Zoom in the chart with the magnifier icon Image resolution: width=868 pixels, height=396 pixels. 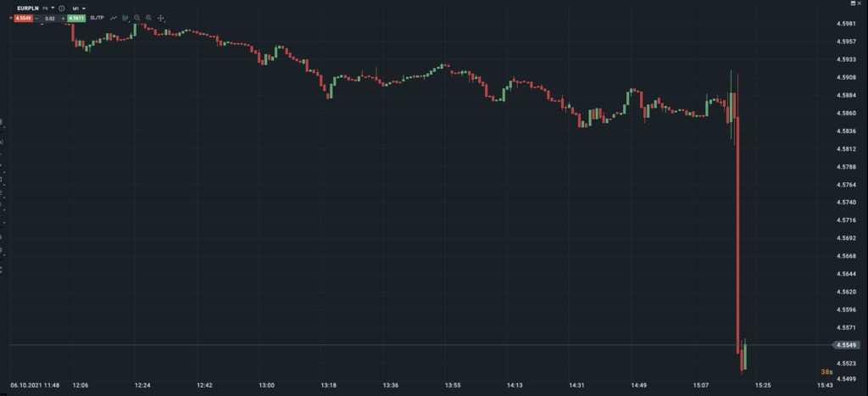[149, 18]
